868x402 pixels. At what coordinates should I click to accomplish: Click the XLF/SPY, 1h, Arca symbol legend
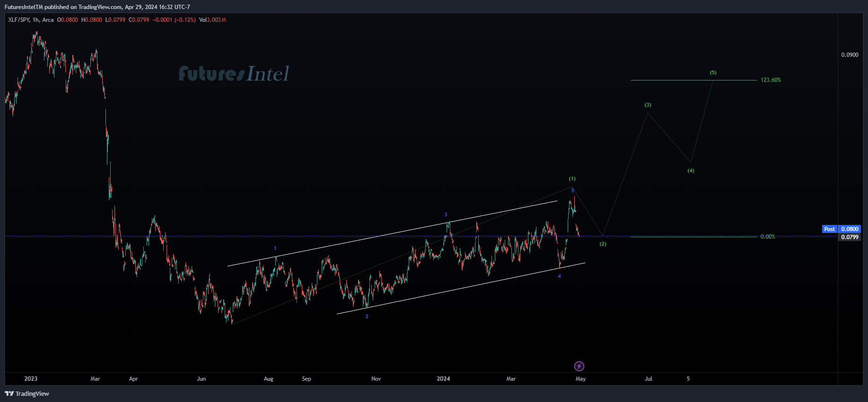(31, 20)
